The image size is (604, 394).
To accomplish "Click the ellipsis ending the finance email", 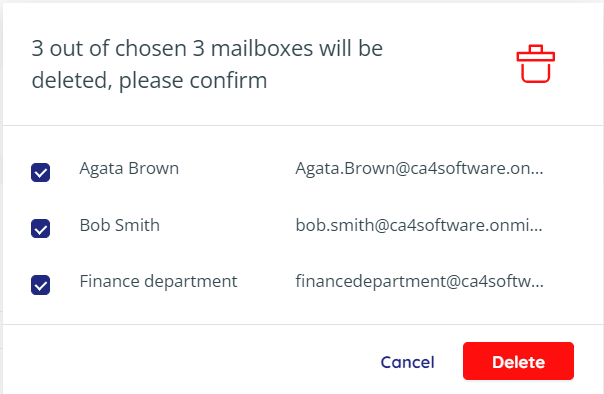I will tap(538, 286).
